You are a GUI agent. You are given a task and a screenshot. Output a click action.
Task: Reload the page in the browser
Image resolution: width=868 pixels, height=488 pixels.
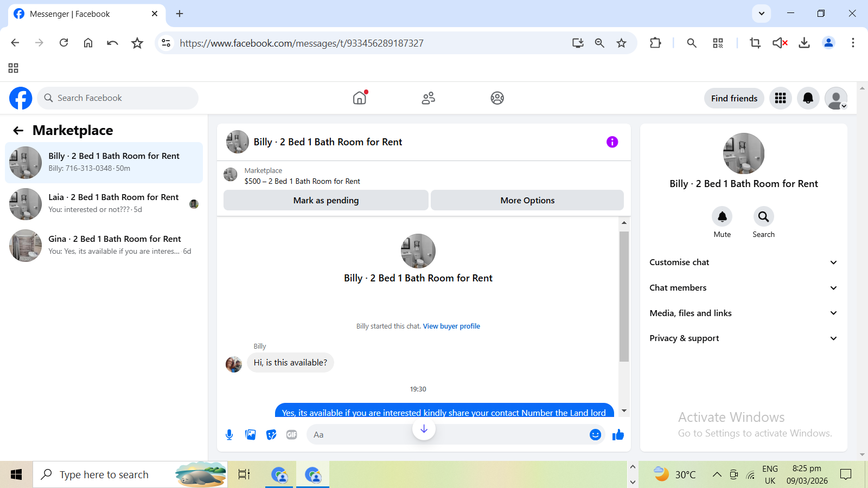[64, 43]
